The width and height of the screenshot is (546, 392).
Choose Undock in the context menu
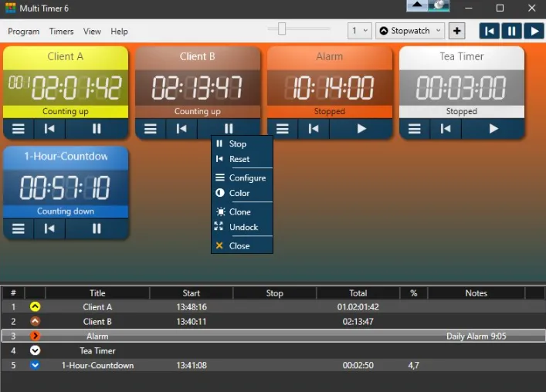click(242, 227)
